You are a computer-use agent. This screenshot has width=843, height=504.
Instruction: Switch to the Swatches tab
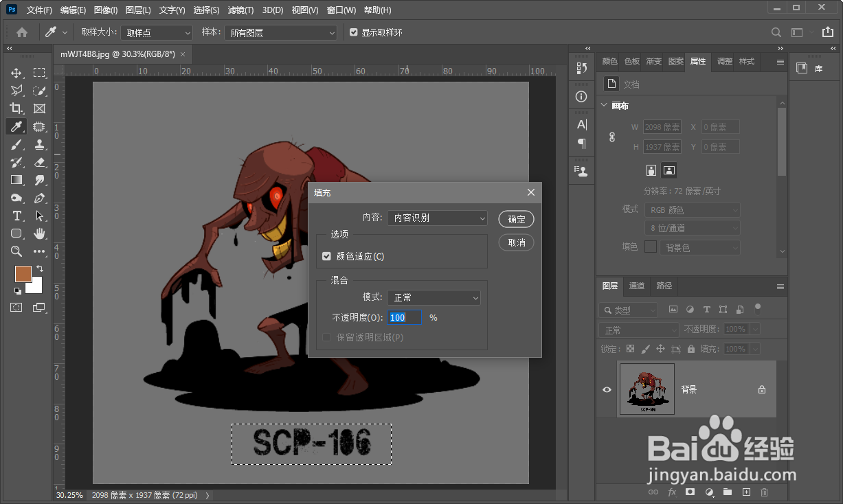(x=631, y=61)
